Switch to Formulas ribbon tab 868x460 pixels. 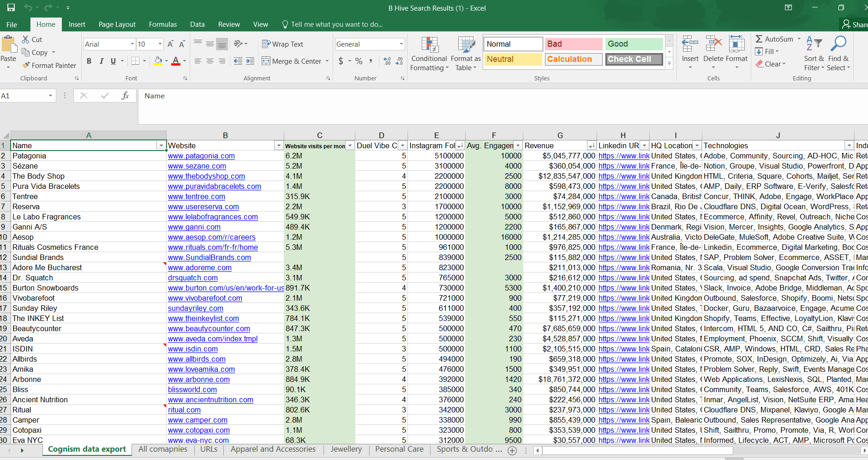click(163, 24)
